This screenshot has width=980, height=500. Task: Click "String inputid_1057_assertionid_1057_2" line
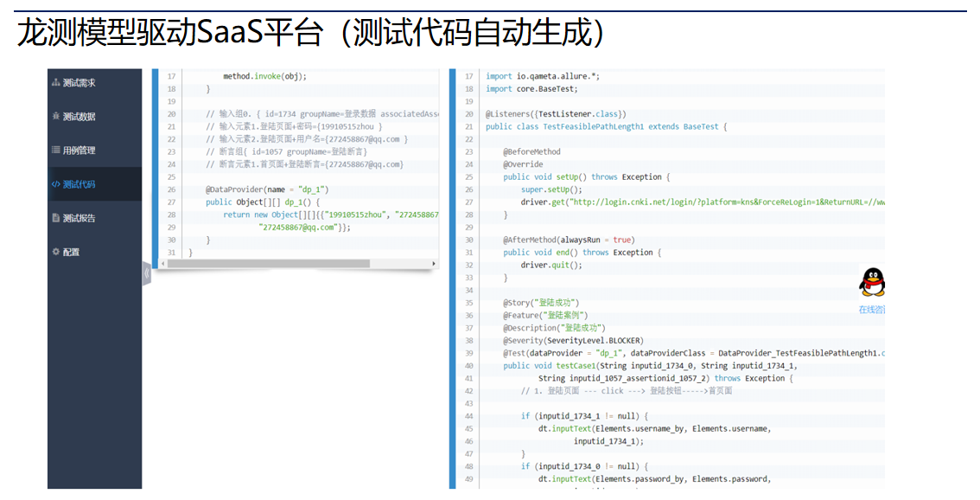pyautogui.click(x=665, y=378)
